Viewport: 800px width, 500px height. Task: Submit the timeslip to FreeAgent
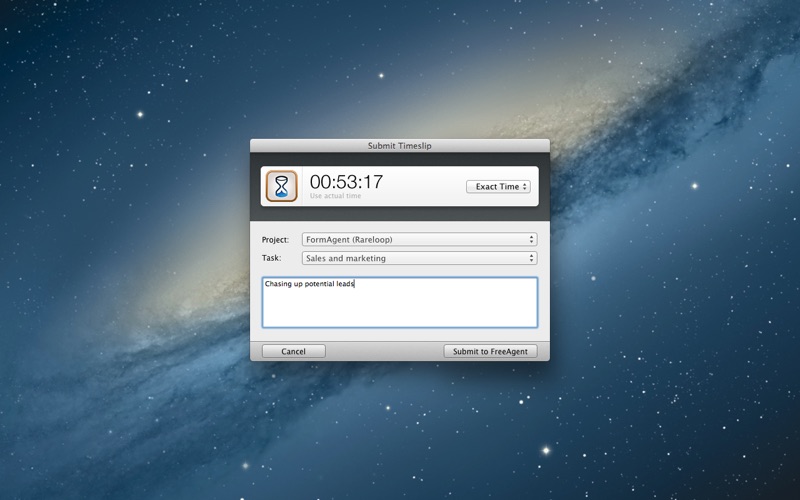click(x=490, y=351)
